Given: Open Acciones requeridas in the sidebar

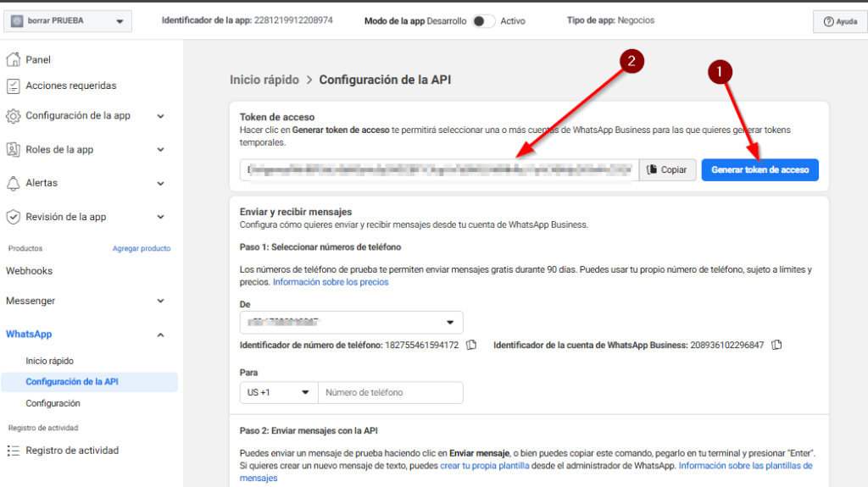Looking at the screenshot, I should click(x=71, y=86).
